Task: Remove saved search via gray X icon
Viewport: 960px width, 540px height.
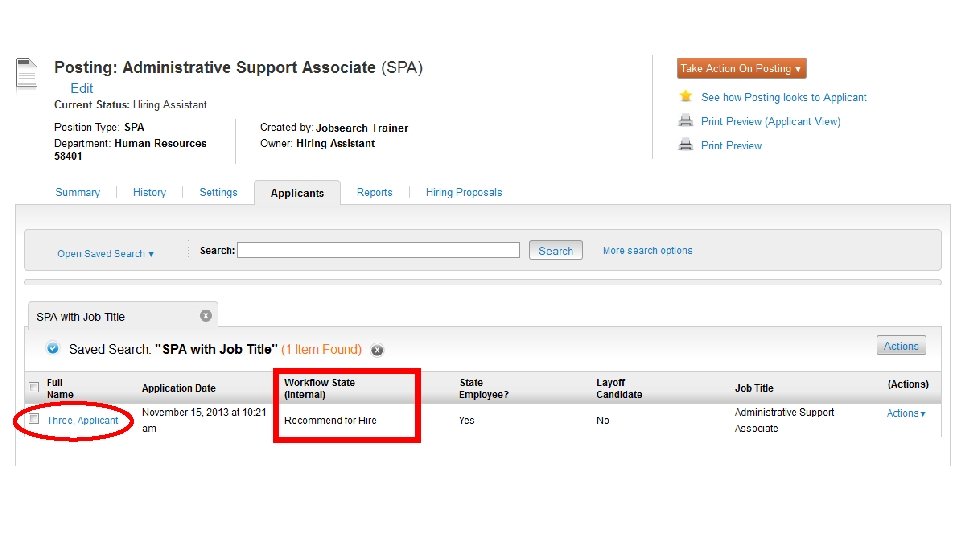Action: 377,350
